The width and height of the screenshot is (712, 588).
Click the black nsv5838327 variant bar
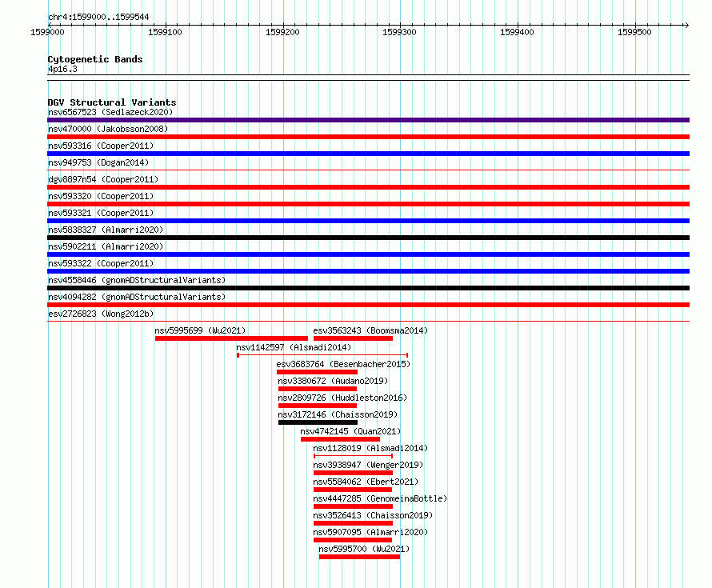[368, 238]
